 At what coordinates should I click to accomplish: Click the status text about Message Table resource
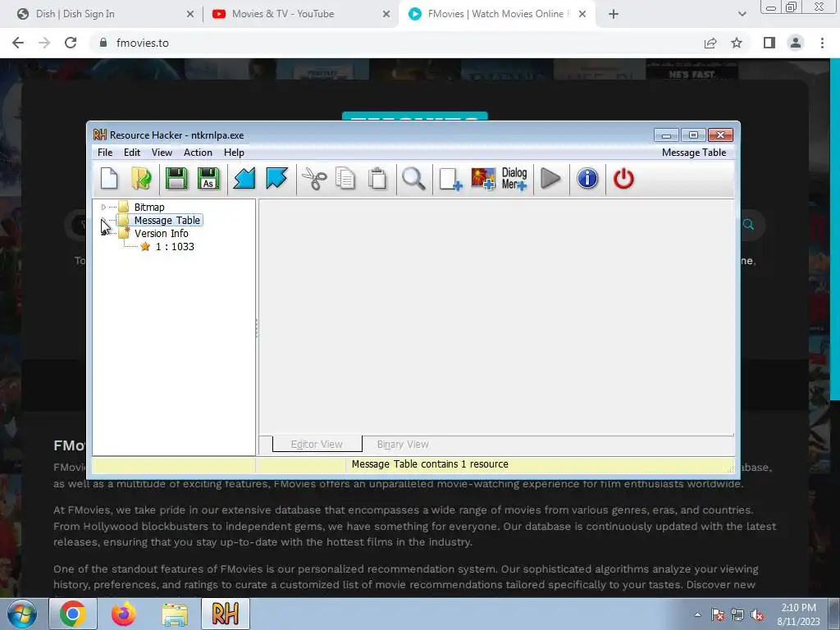click(430, 464)
